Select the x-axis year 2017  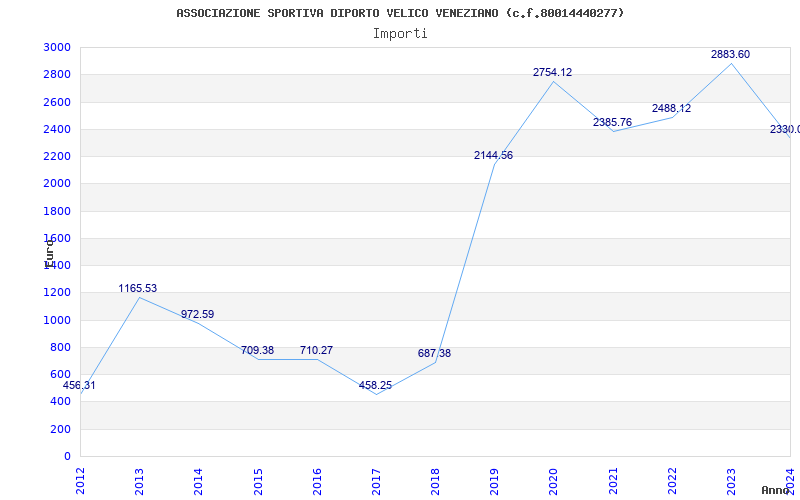point(376,481)
